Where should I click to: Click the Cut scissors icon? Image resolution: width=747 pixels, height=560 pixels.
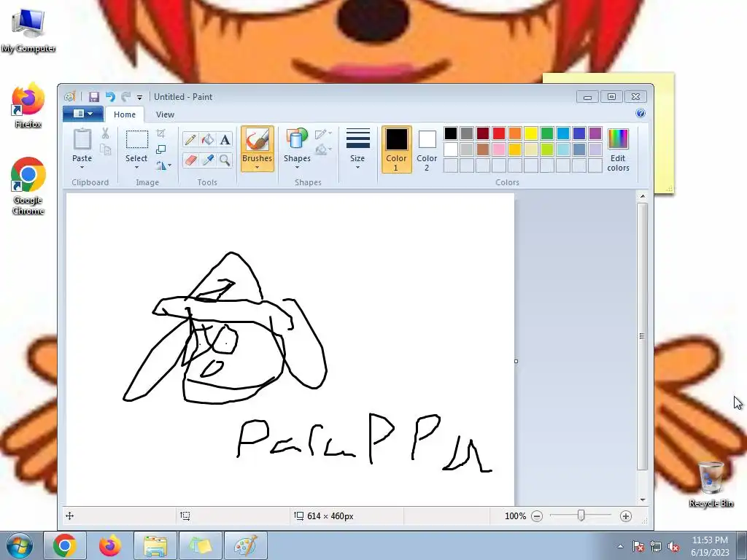pos(105,134)
